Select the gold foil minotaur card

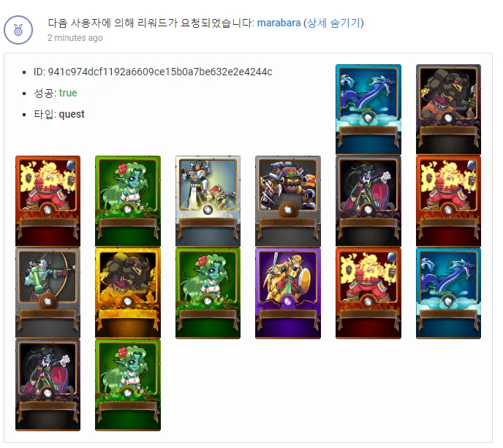pos(128,293)
